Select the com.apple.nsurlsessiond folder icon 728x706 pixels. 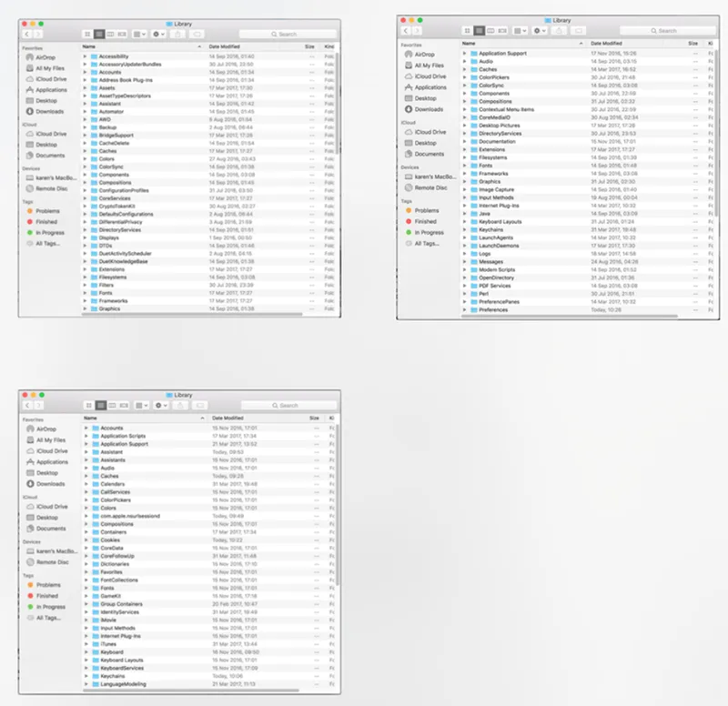point(95,516)
